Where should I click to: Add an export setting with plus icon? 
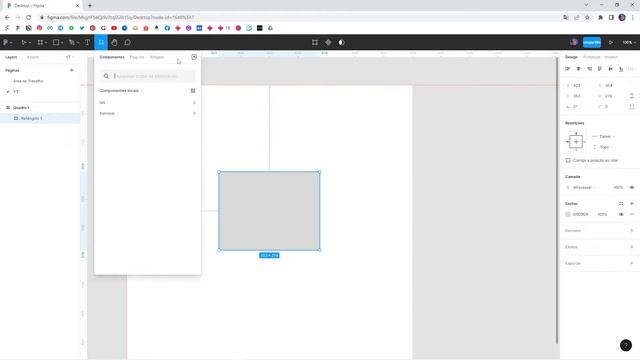click(x=632, y=263)
